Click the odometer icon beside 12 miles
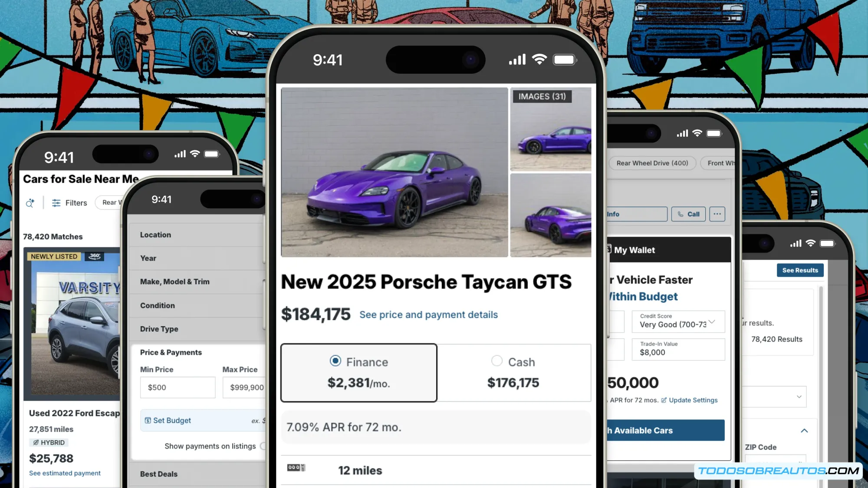Viewport: 868px width, 488px height. tap(296, 468)
